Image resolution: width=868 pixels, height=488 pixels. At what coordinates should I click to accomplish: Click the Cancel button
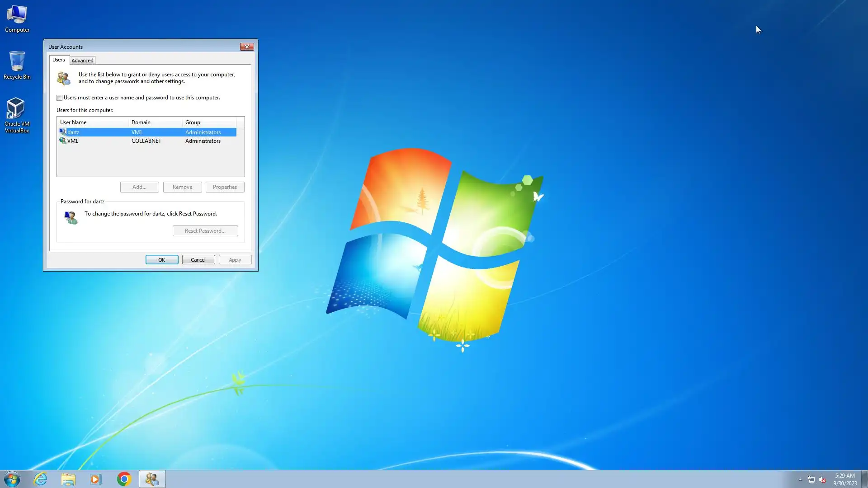(198, 260)
